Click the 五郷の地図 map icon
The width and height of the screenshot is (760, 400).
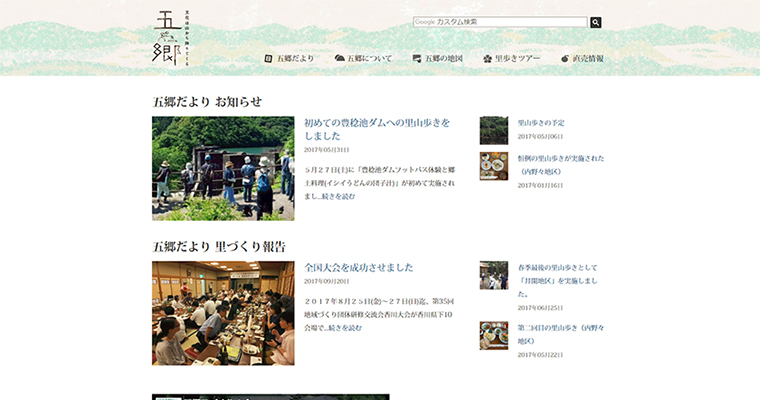[416, 58]
